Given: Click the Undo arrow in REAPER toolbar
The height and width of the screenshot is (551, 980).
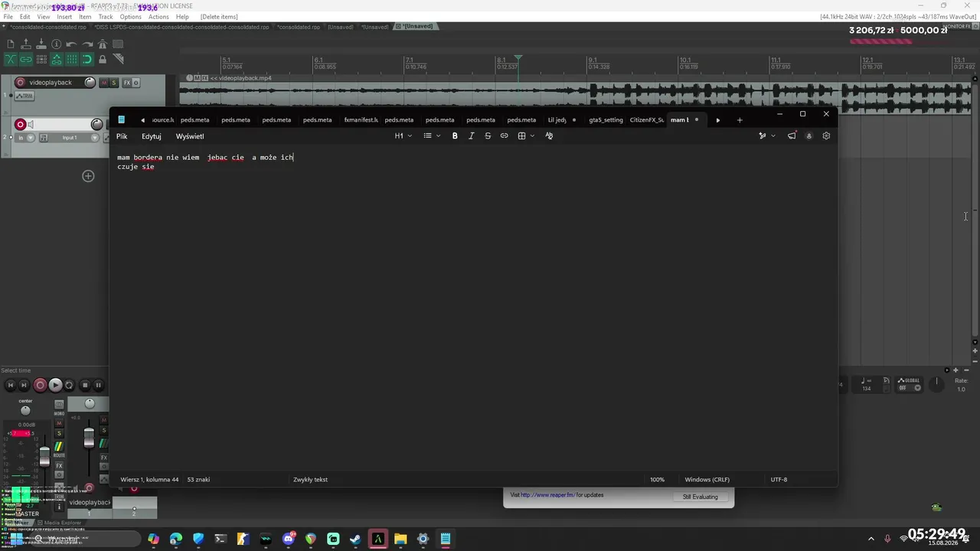Looking at the screenshot, I should (x=72, y=44).
